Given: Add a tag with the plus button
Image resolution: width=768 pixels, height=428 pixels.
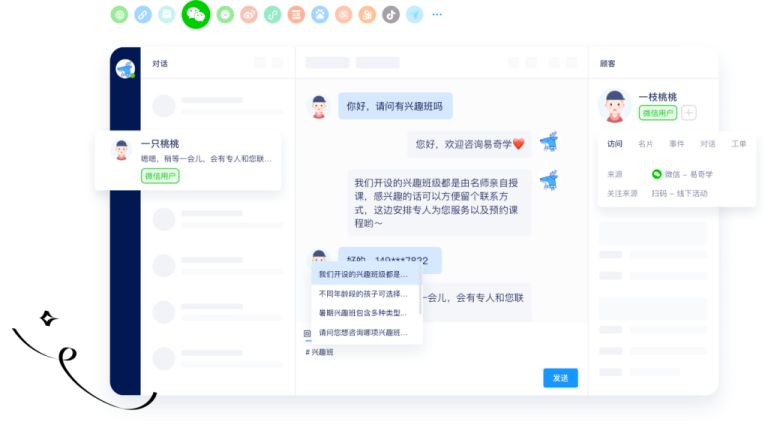Looking at the screenshot, I should 689,113.
